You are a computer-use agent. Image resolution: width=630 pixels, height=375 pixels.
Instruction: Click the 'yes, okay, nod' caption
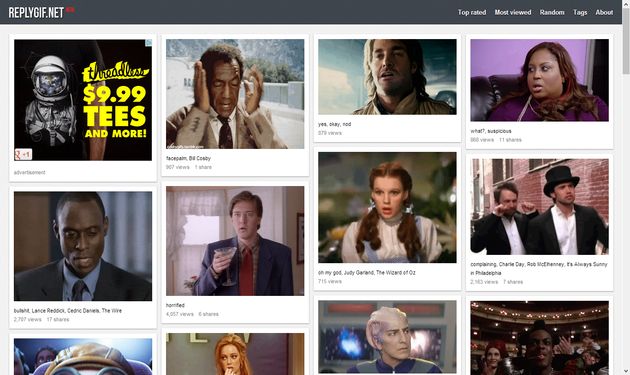[334, 124]
